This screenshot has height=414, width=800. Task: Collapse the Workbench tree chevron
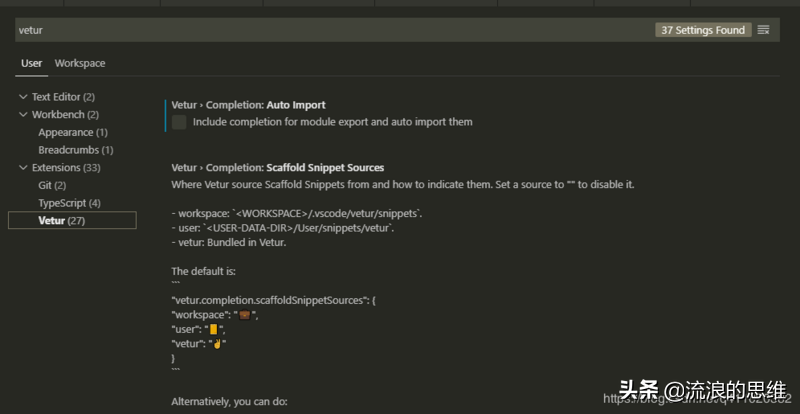pos(23,114)
